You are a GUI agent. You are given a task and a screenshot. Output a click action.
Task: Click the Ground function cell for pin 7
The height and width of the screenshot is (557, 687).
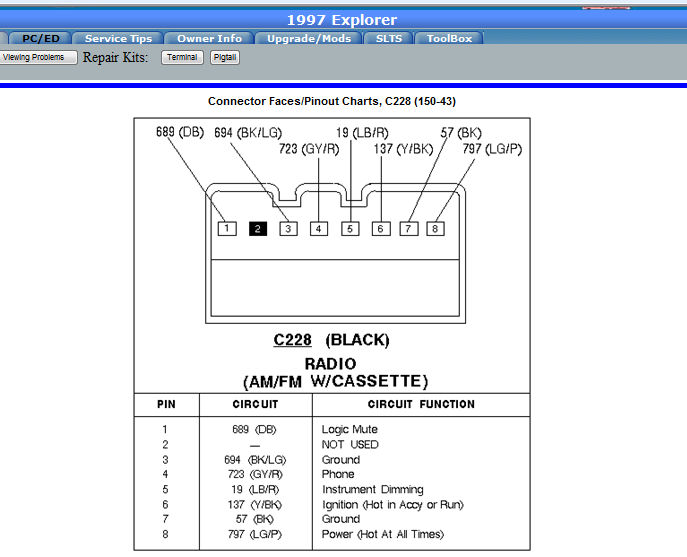coord(341,519)
